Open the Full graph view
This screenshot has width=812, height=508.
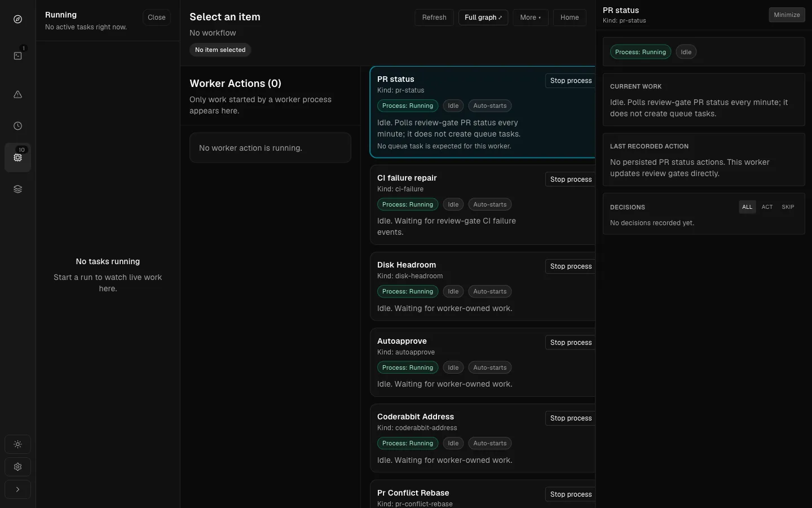(x=483, y=17)
